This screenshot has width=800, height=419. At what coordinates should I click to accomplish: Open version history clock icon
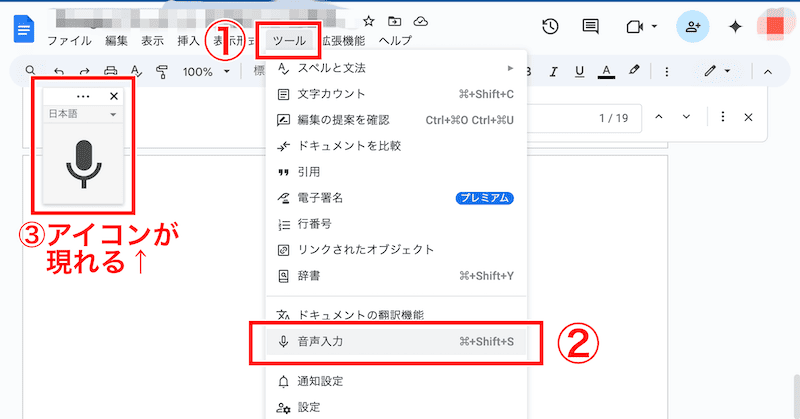pos(550,27)
